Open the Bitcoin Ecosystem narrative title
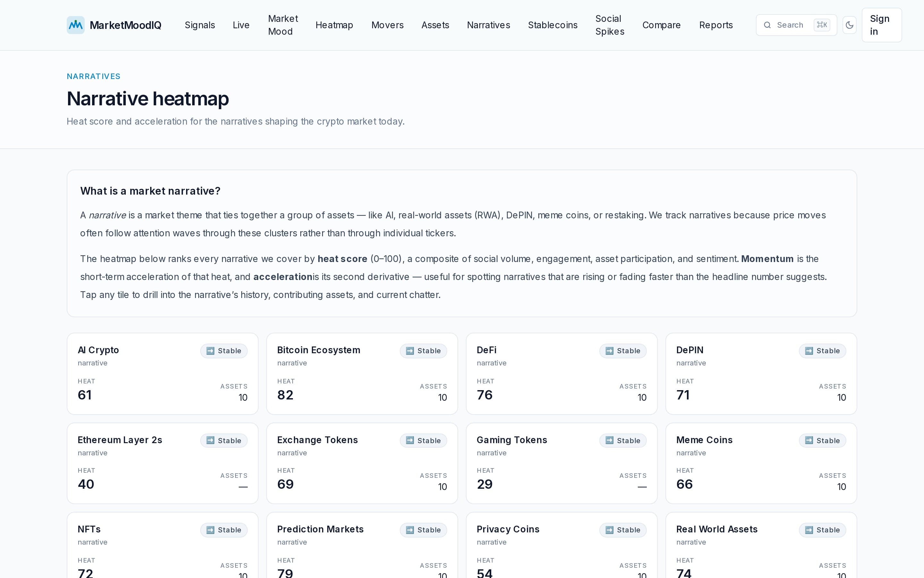 tap(319, 350)
